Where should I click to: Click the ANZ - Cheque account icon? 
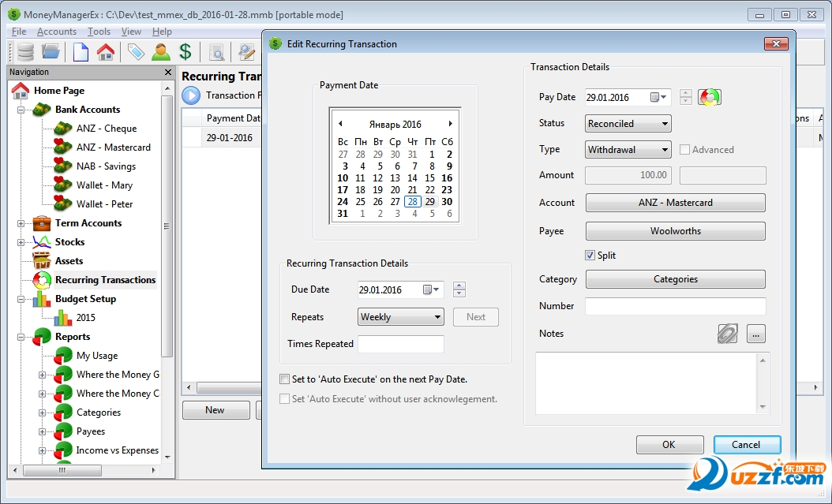[x=62, y=129]
